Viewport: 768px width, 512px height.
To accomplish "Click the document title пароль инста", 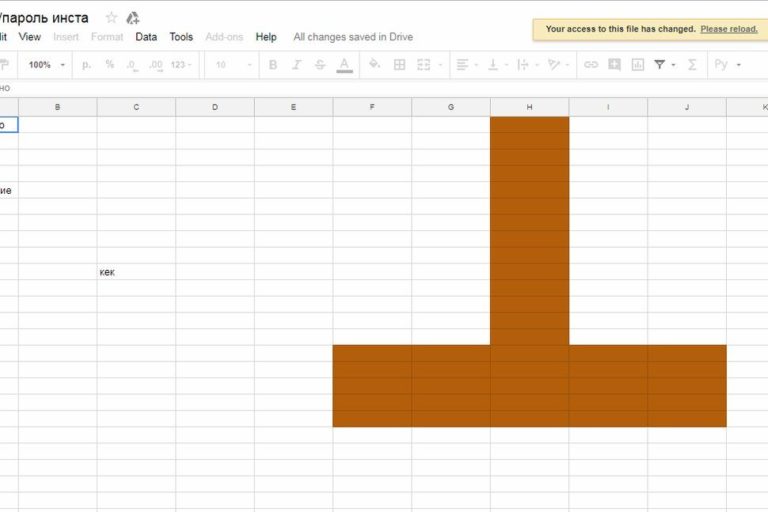I will 44,18.
